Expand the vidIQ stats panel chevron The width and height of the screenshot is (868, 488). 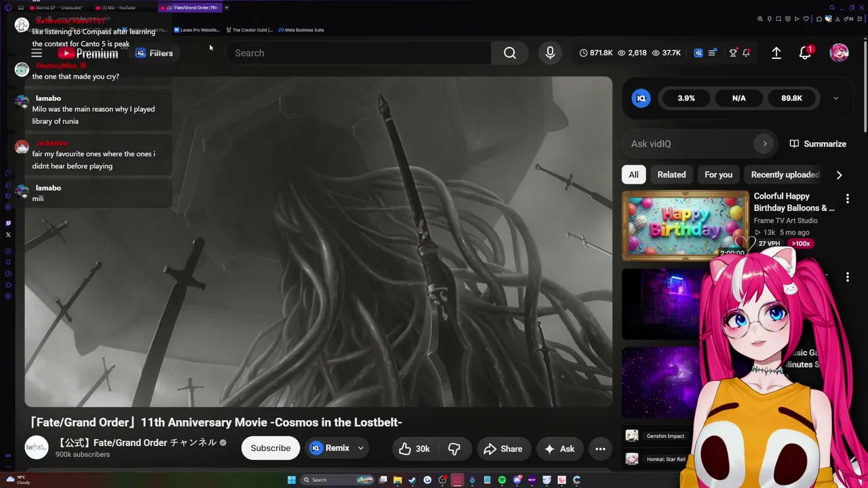835,98
